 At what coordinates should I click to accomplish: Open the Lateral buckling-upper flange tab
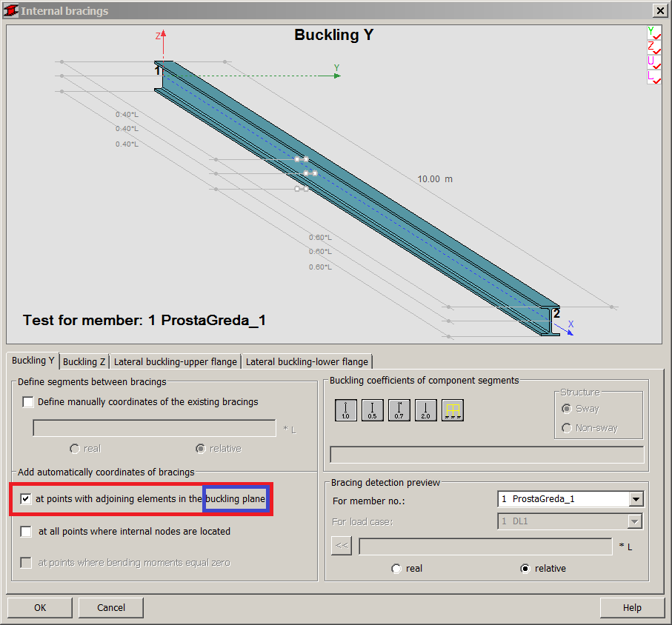tap(175, 361)
